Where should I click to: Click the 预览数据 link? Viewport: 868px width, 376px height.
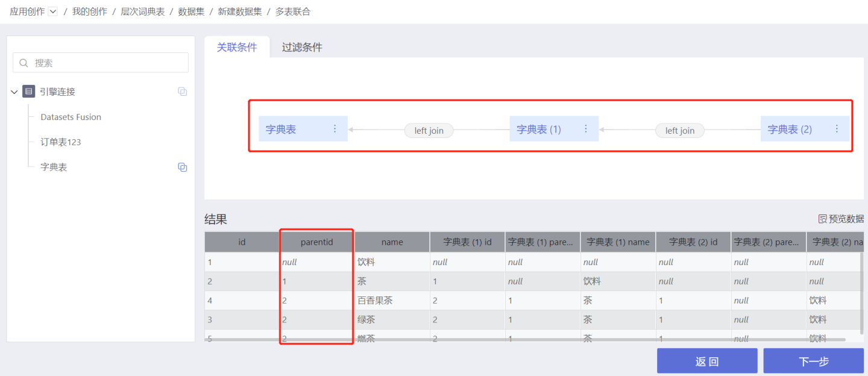point(846,219)
